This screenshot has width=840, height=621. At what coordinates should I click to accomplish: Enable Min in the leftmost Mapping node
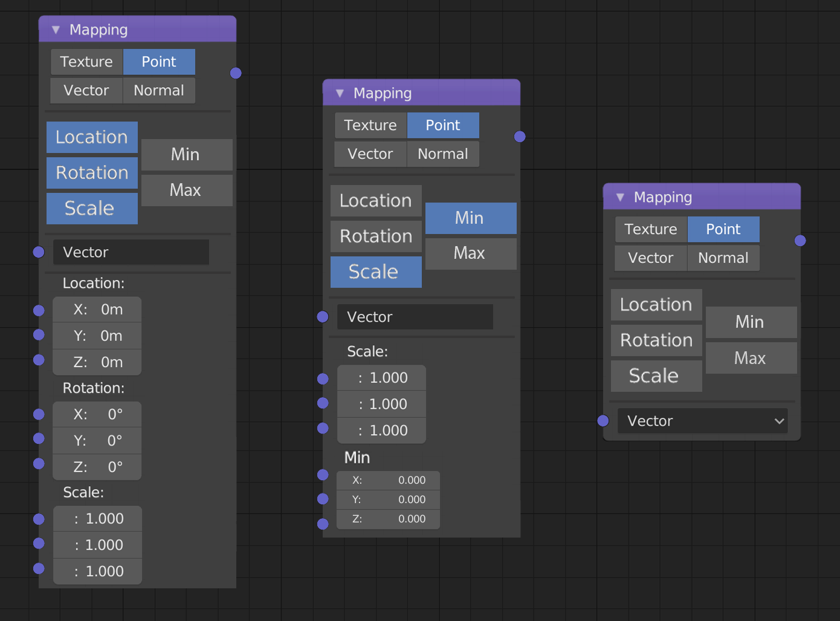click(187, 155)
